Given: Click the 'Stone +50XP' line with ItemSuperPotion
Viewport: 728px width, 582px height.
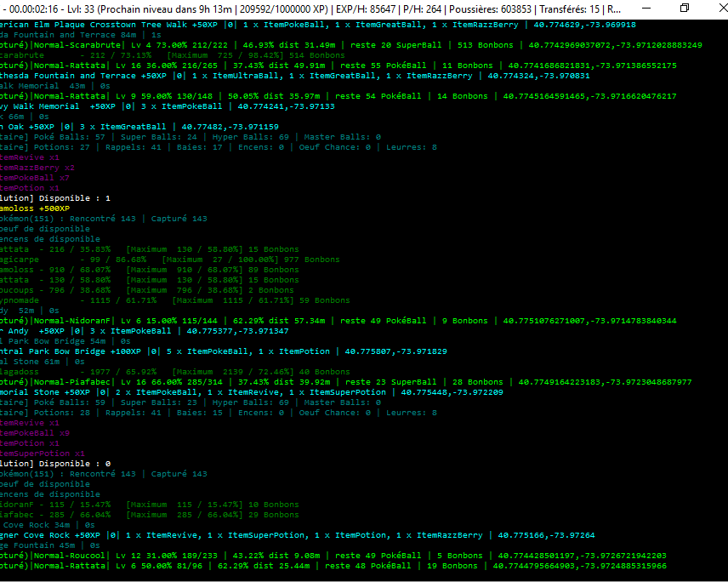Looking at the screenshot, I should pyautogui.click(x=252, y=392).
